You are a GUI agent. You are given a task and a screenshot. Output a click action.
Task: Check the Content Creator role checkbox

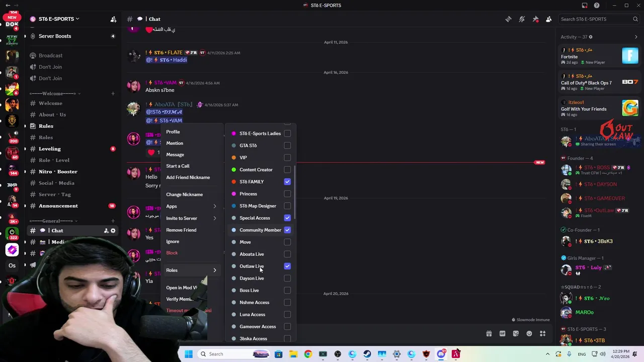point(287,169)
